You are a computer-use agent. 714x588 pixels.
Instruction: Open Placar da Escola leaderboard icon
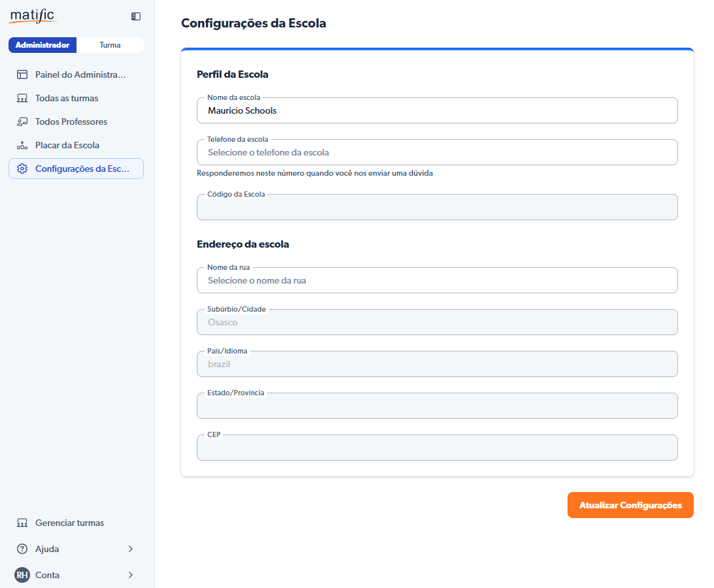pos(22,145)
